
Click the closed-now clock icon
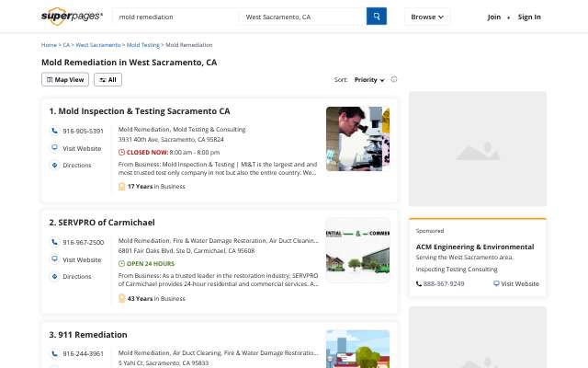click(121, 152)
